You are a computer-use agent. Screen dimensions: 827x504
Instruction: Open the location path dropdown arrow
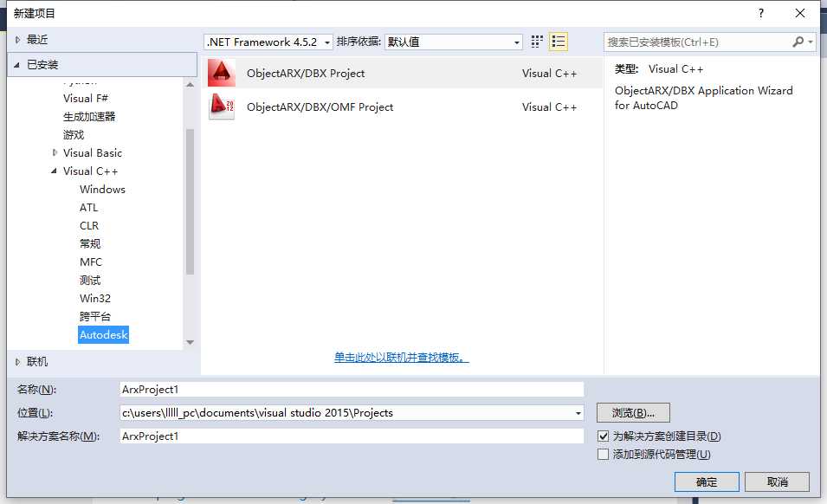coord(578,413)
